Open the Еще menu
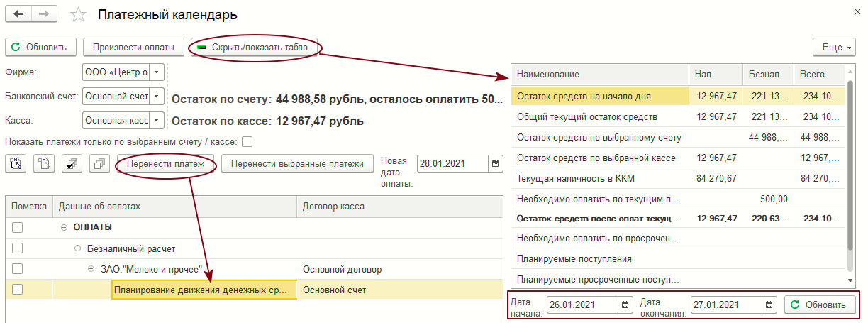 tap(838, 48)
